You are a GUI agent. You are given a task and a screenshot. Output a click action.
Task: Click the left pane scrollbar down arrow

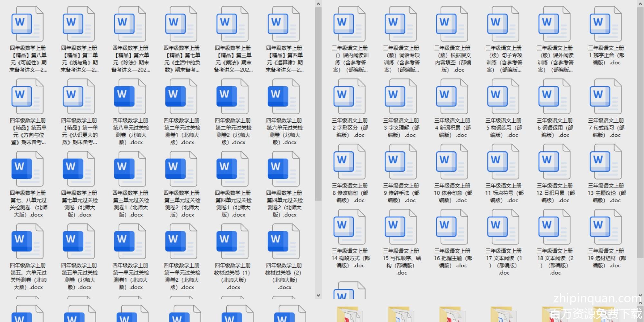[318, 295]
